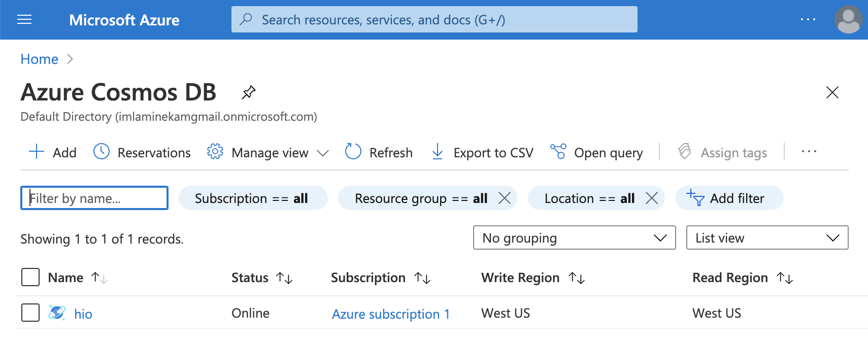The image size is (868, 342).
Task: Click the Add filter button
Action: click(729, 198)
